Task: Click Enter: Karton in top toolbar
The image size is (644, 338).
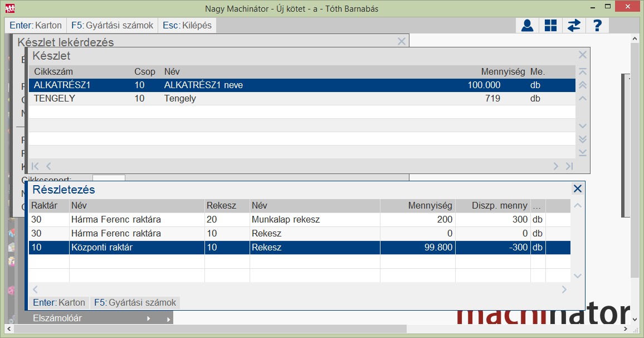Action: pyautogui.click(x=36, y=26)
